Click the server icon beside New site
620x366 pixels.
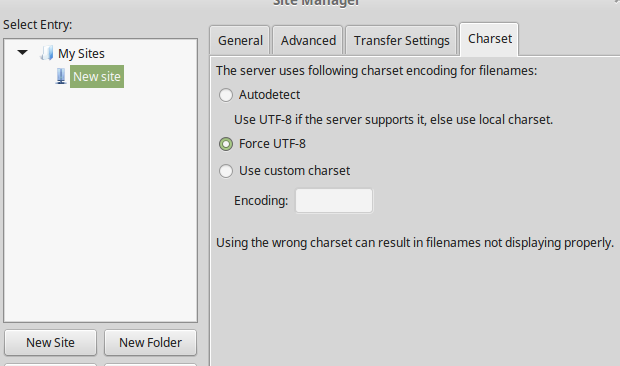(x=60, y=76)
